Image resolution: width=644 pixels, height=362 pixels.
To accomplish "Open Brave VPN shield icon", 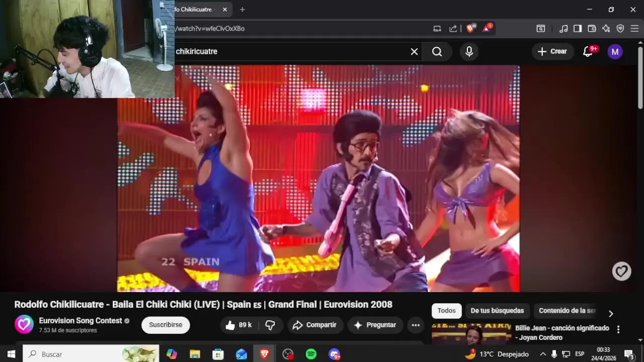I will [x=620, y=29].
